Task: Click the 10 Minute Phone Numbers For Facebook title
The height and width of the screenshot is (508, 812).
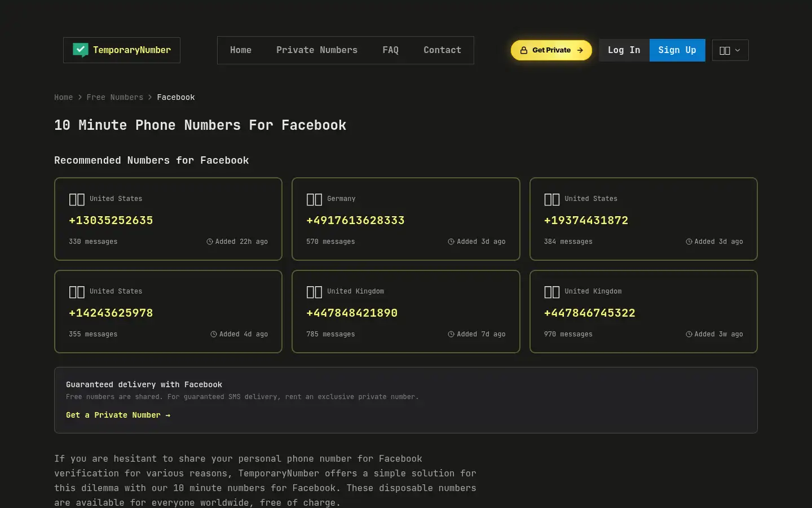Action: [200, 125]
